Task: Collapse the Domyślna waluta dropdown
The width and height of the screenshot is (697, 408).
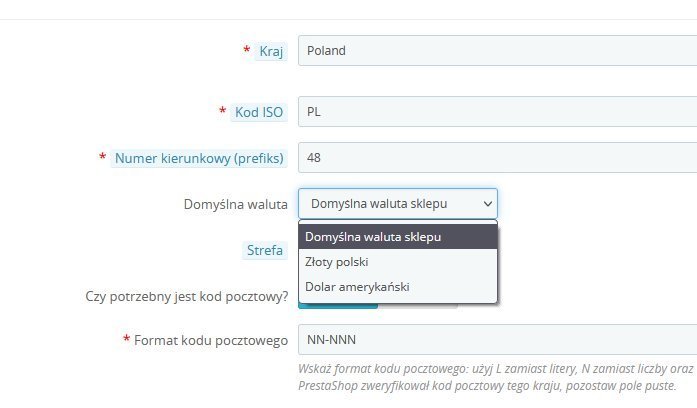Action: pyautogui.click(x=397, y=204)
